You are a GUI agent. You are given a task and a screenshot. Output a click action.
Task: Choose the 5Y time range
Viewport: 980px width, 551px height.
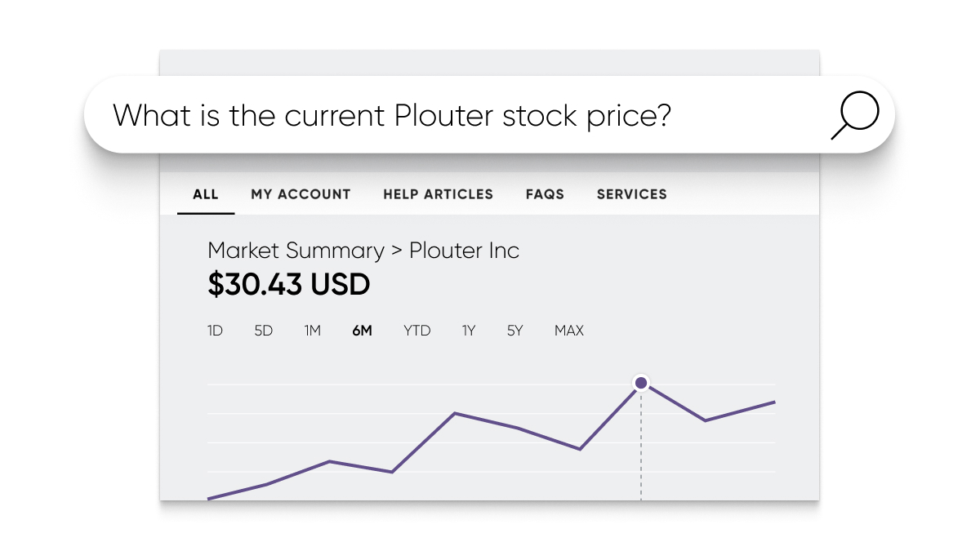(514, 331)
